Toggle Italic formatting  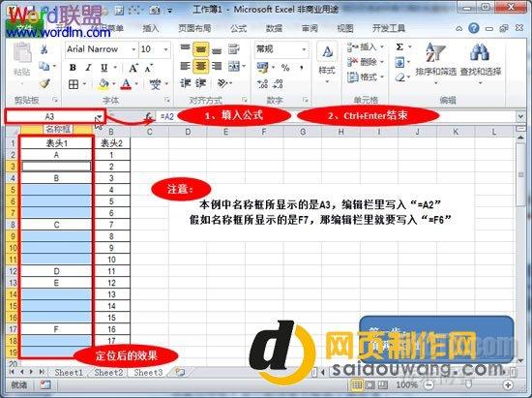[88, 68]
